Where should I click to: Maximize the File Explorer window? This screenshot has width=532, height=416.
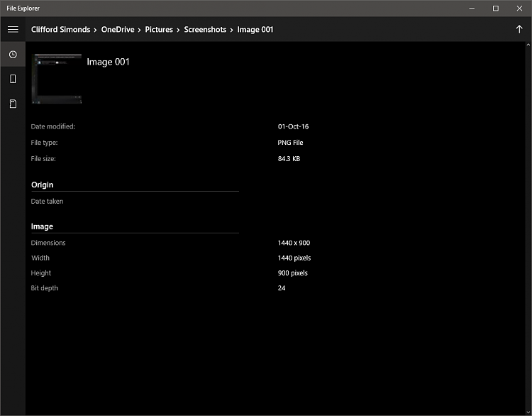(496, 8)
